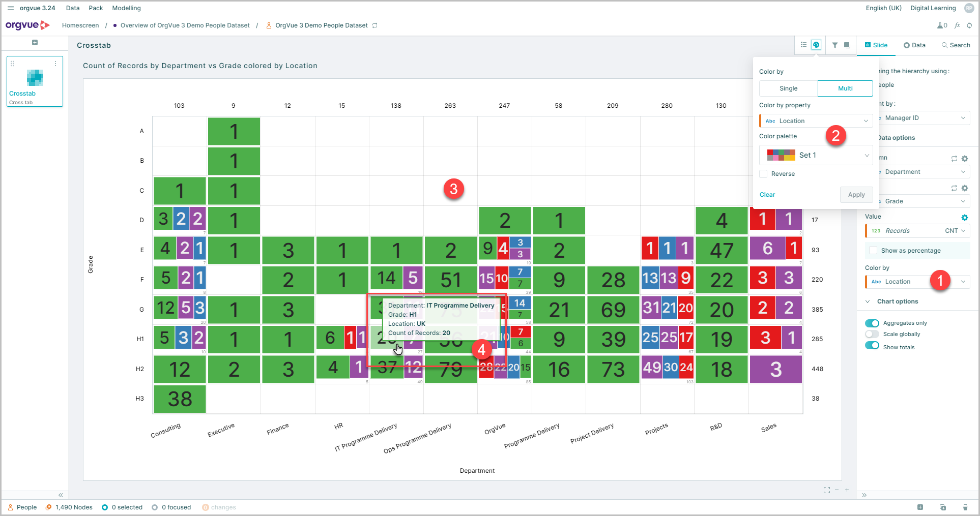Click the external link icon beside dataset name
Image resolution: width=980 pixels, height=516 pixels.
[x=375, y=25]
